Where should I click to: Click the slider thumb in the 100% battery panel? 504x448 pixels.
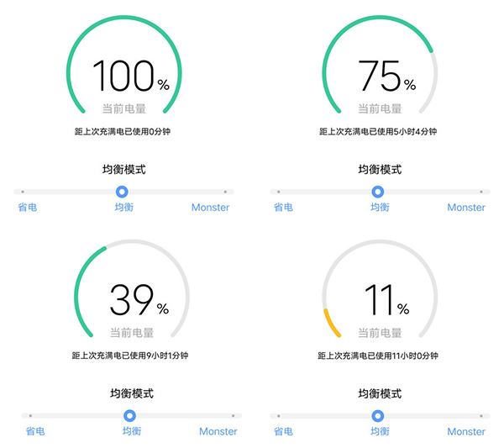[122, 192]
